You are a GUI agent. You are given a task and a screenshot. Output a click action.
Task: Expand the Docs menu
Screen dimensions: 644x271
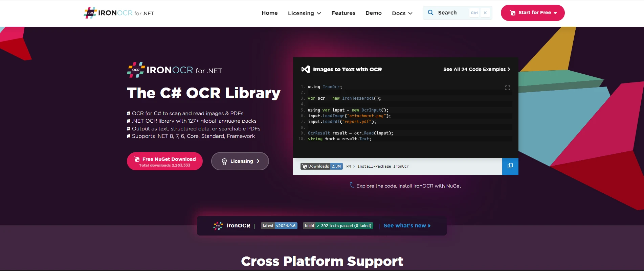[x=402, y=13]
